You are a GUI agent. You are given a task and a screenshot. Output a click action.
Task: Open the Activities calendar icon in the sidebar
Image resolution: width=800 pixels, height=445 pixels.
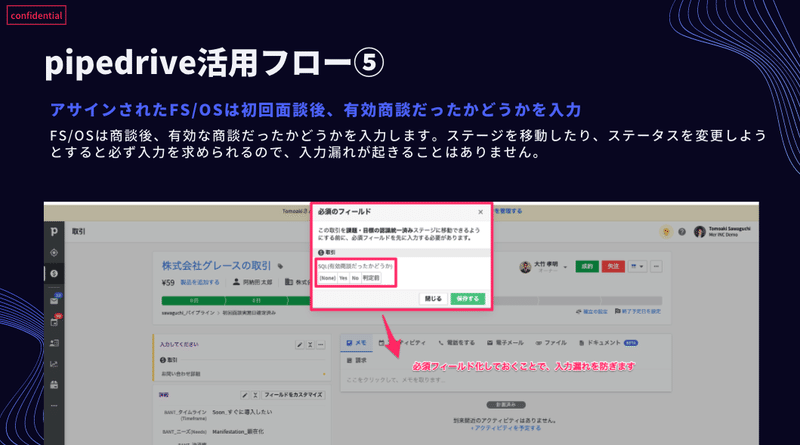pos(54,322)
